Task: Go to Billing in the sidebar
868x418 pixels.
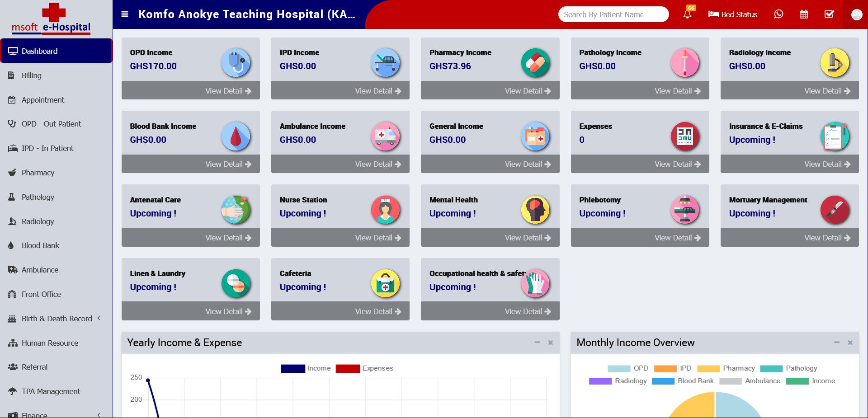Action: click(x=56, y=75)
